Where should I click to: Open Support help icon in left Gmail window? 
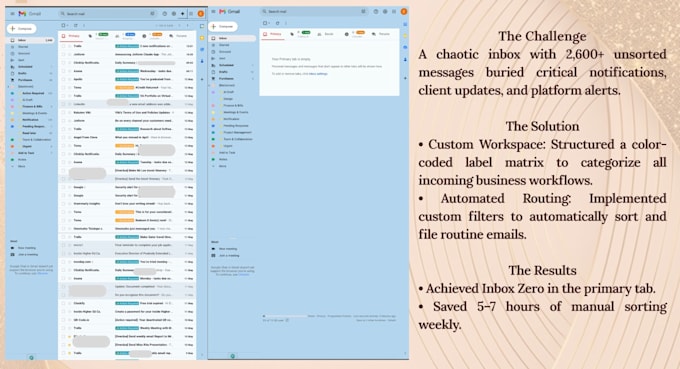coord(164,14)
